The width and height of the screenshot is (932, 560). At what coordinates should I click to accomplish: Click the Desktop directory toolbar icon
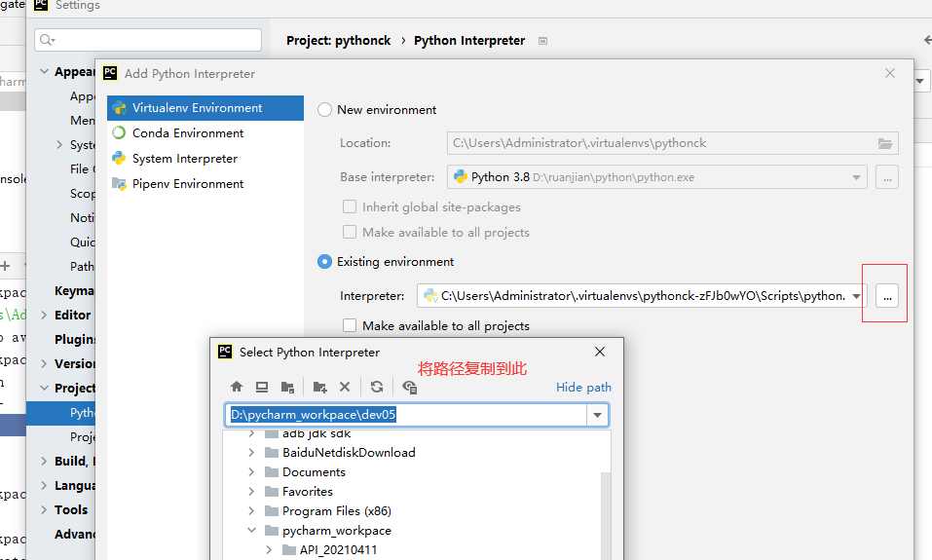click(262, 387)
